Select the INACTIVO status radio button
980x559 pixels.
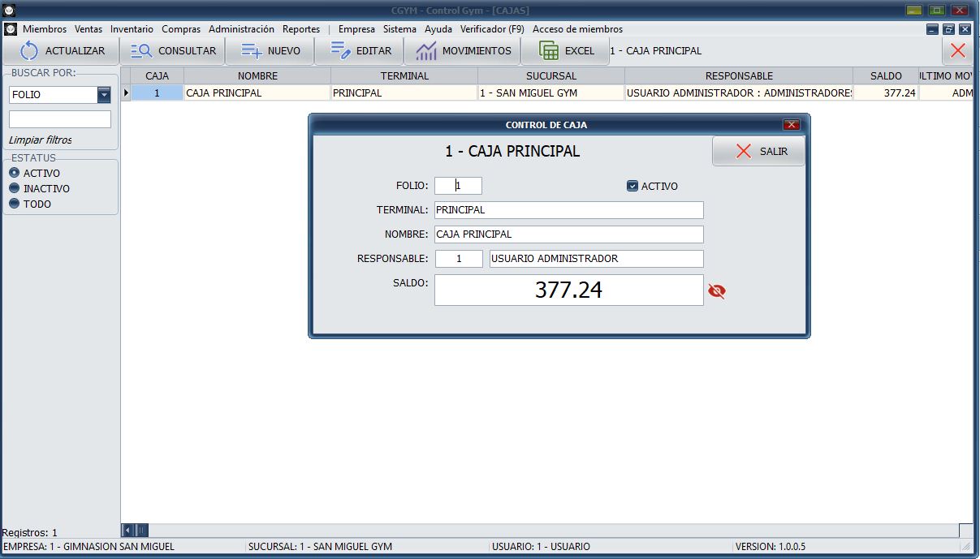click(x=14, y=188)
